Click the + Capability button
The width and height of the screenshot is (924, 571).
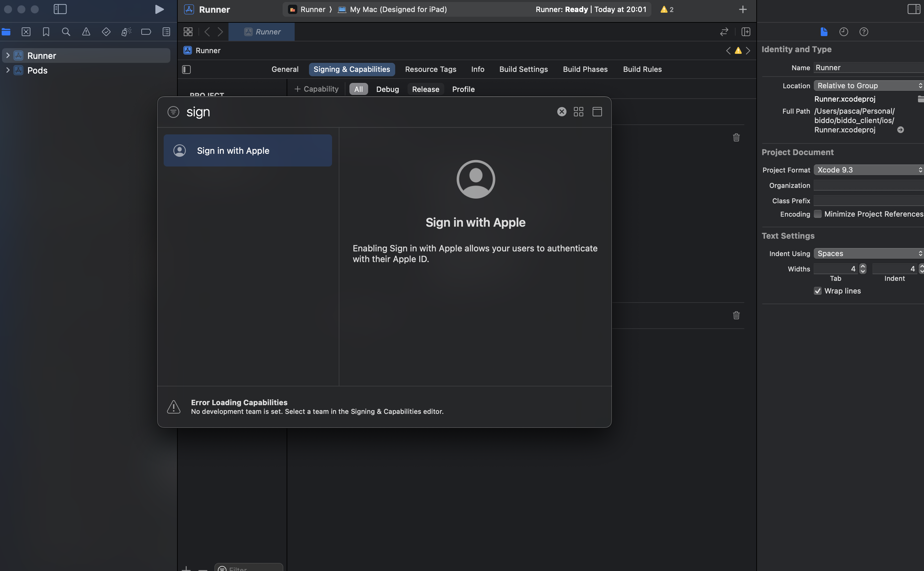pyautogui.click(x=316, y=89)
